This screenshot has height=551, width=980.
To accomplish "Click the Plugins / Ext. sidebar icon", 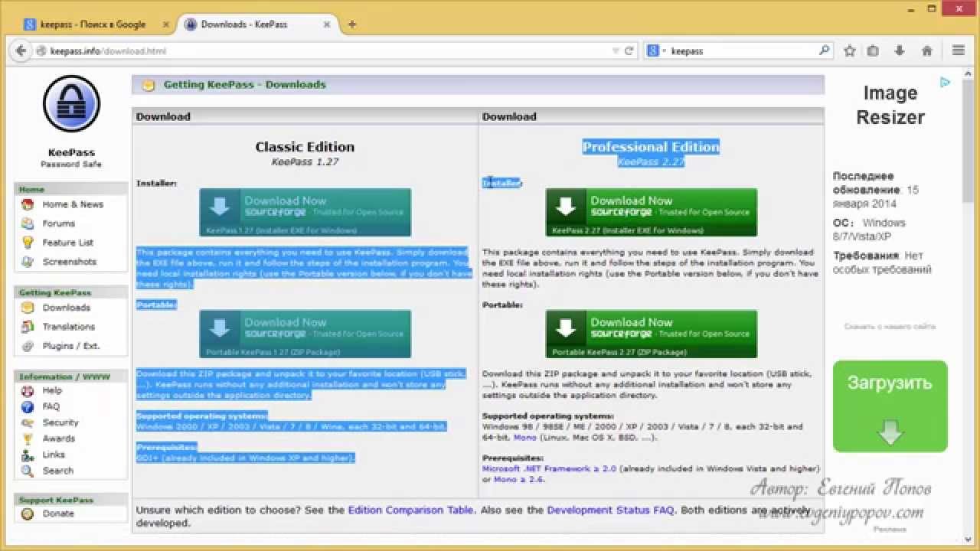I will (28, 346).
